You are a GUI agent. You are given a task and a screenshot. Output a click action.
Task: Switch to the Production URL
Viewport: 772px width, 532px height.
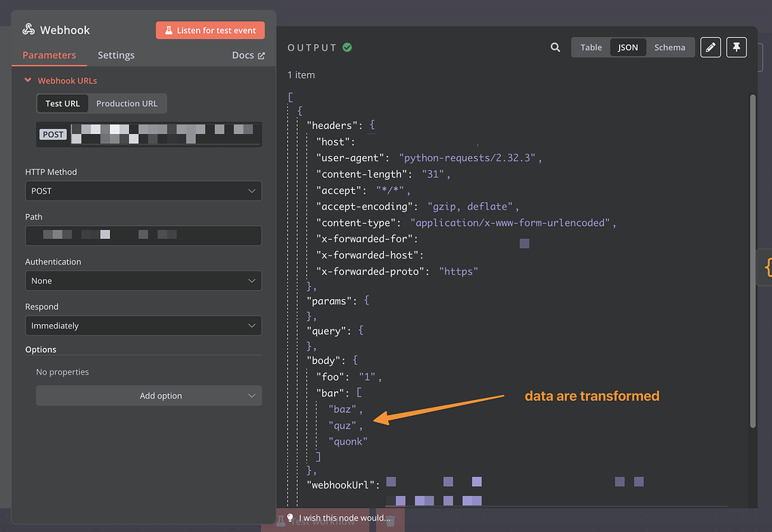pyautogui.click(x=127, y=103)
